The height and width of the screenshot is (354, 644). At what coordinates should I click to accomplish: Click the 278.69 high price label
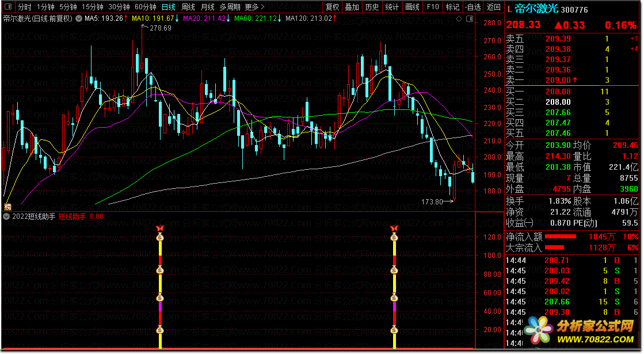tap(161, 28)
